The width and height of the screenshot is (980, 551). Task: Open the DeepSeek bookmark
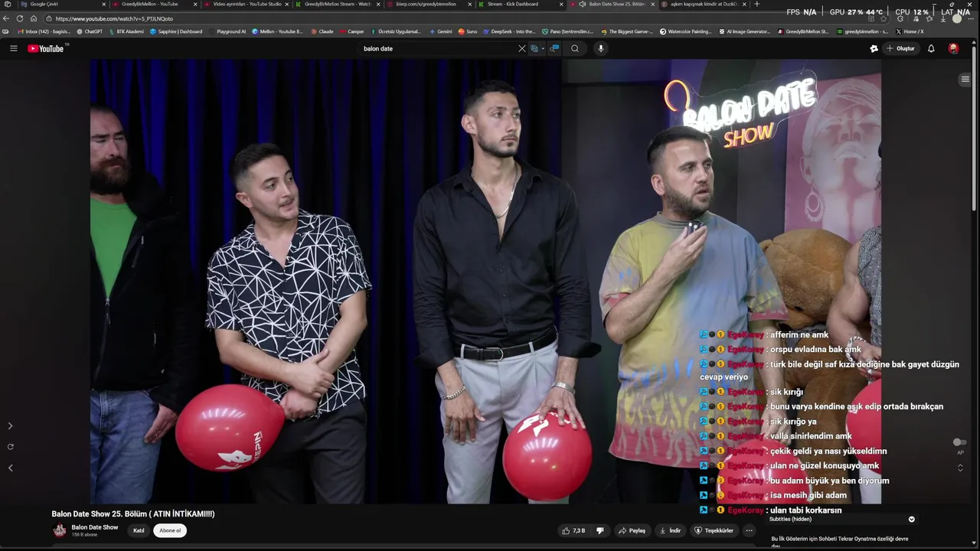click(x=509, y=31)
